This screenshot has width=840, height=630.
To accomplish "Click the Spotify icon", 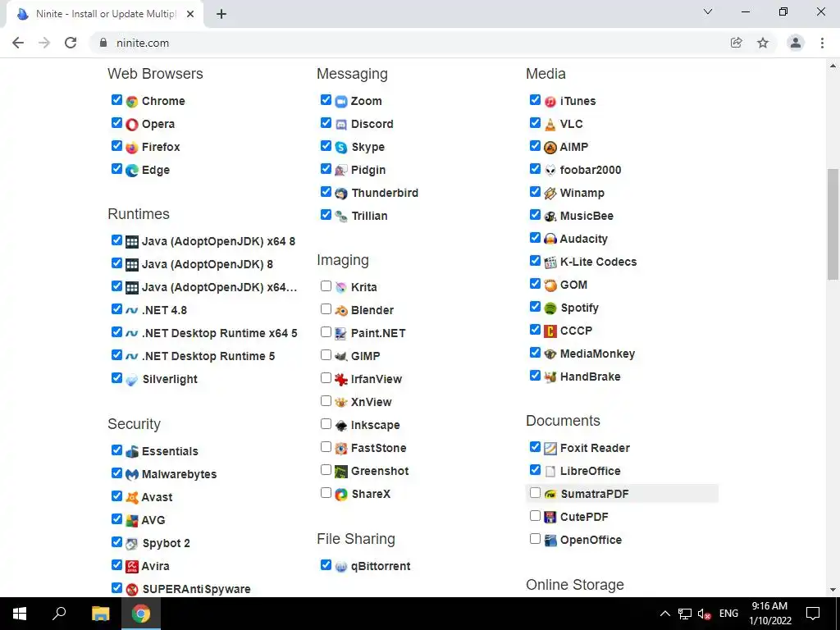I will [x=550, y=308].
